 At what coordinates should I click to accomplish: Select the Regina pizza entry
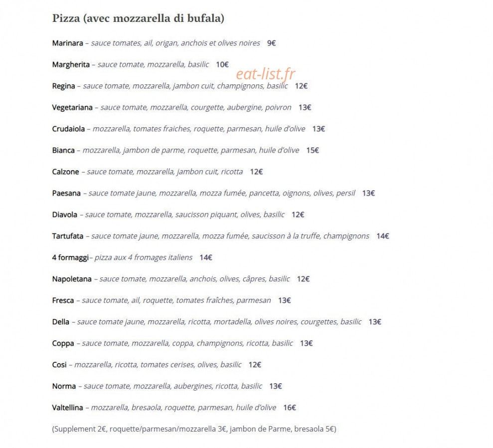point(179,86)
